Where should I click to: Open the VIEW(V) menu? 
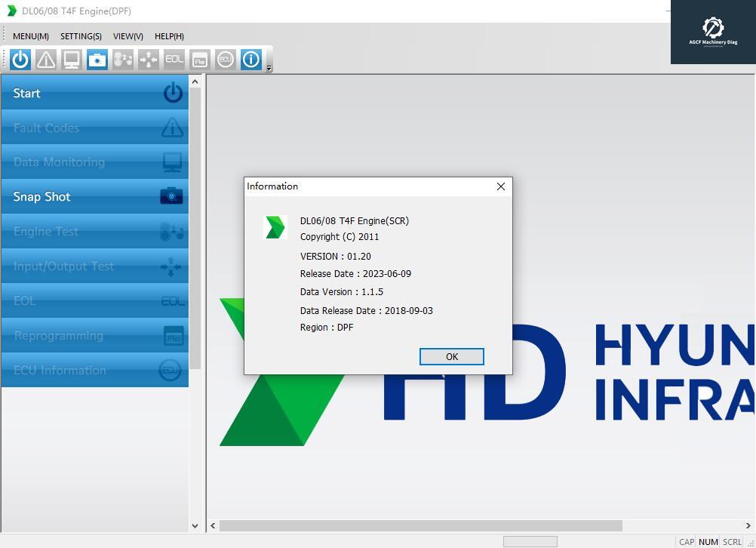(128, 36)
